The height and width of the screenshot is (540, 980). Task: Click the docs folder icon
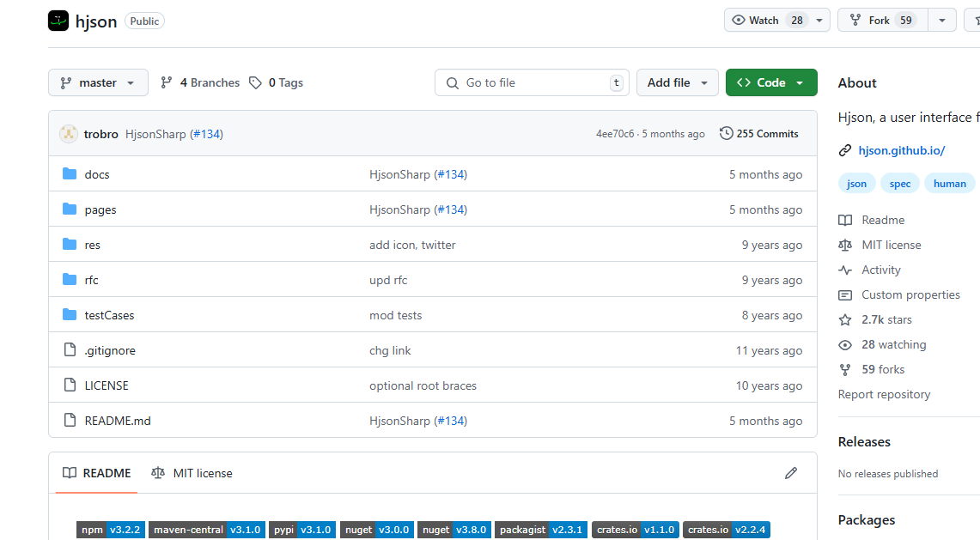pyautogui.click(x=70, y=173)
